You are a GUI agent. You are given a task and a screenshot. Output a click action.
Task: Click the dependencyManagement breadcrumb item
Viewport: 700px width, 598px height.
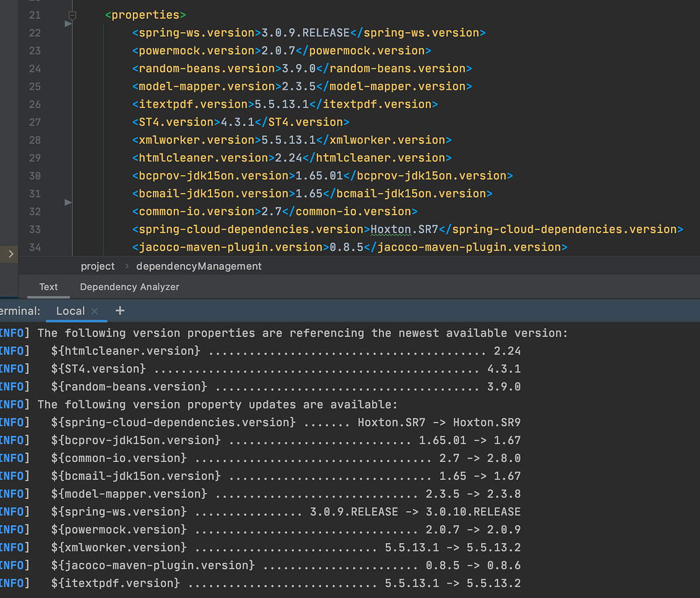point(198,266)
